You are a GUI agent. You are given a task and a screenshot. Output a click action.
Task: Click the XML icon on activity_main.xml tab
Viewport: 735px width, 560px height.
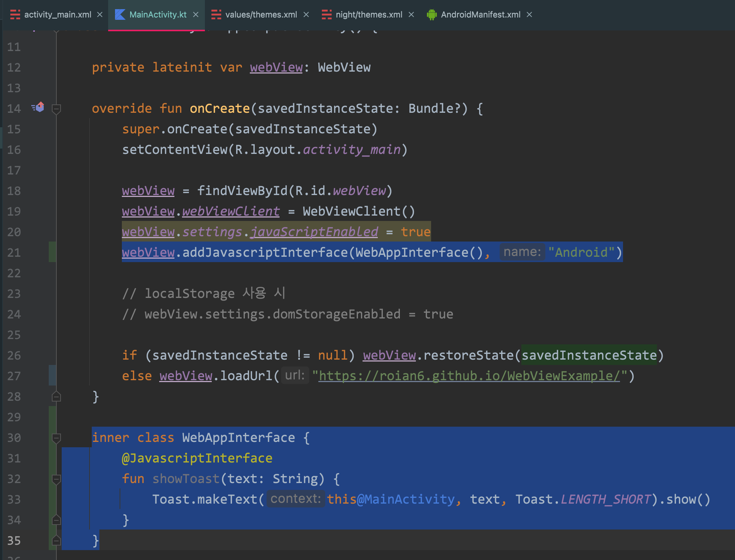click(x=15, y=14)
